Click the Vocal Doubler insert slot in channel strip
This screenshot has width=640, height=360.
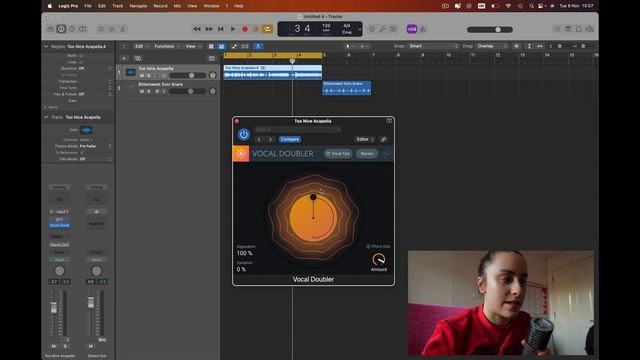pos(59,225)
